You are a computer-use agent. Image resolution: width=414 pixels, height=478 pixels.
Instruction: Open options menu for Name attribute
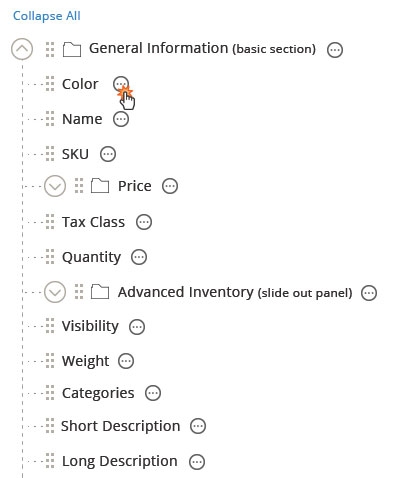tap(121, 119)
